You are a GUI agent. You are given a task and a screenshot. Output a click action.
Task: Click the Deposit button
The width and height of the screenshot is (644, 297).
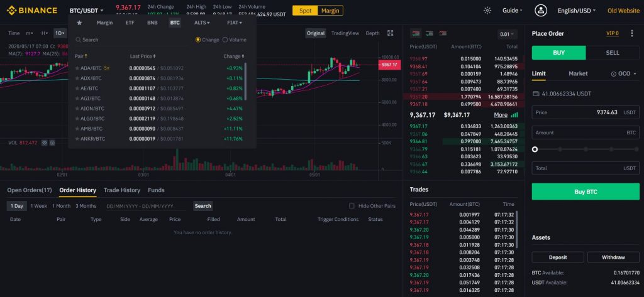tap(558, 257)
